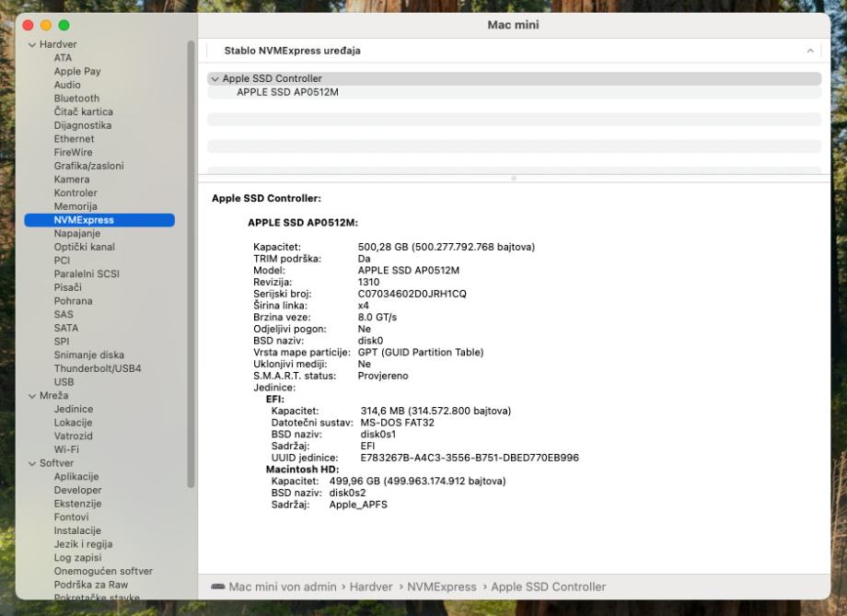The height and width of the screenshot is (616, 847).
Task: Click the split pane divider handle
Action: tap(514, 179)
